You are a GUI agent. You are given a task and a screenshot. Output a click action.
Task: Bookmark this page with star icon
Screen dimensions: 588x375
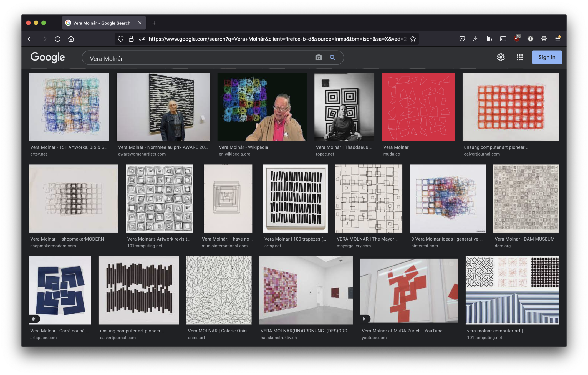point(413,39)
